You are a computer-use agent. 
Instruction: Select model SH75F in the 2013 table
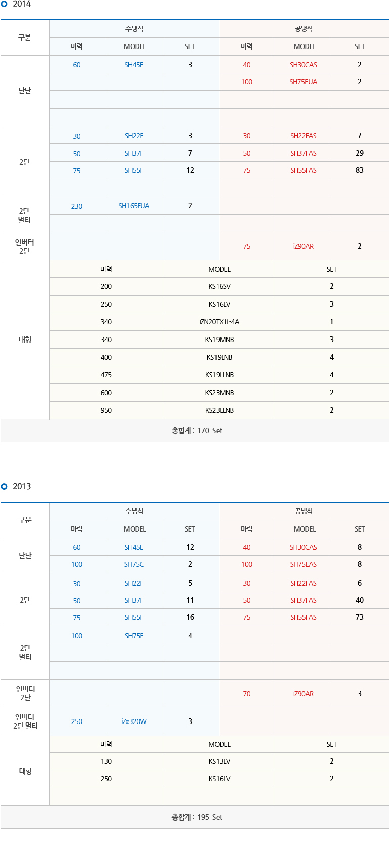click(x=134, y=636)
